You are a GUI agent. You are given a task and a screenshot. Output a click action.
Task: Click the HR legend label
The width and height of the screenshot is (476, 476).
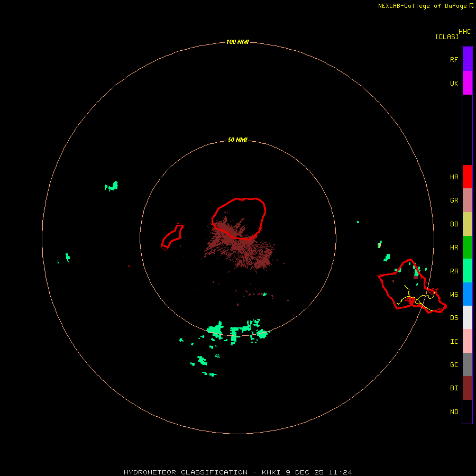point(454,248)
